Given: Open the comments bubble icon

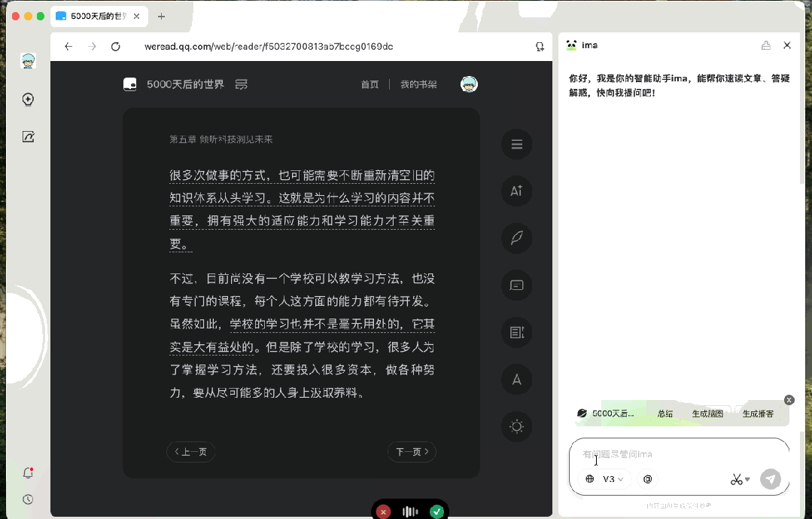Looking at the screenshot, I should [x=516, y=285].
